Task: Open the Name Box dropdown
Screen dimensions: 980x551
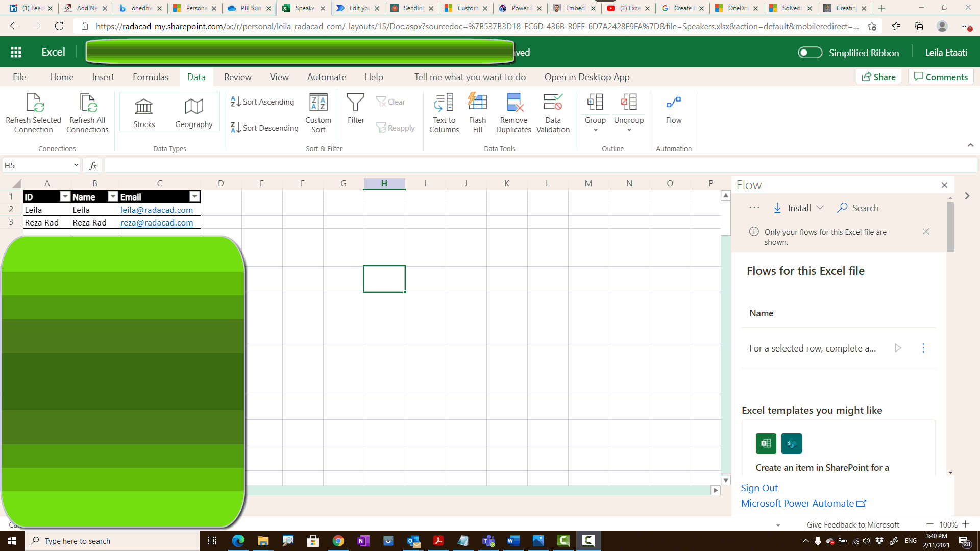Action: [x=76, y=165]
